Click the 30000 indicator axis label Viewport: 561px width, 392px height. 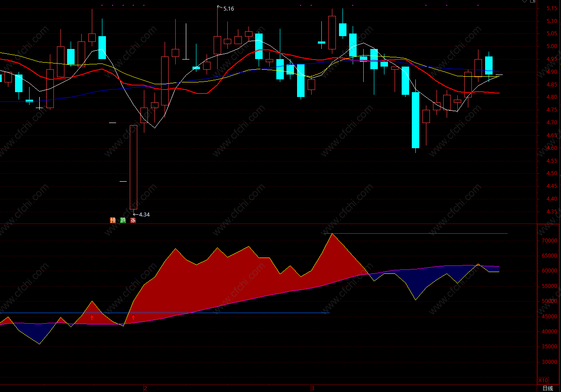click(x=550, y=362)
